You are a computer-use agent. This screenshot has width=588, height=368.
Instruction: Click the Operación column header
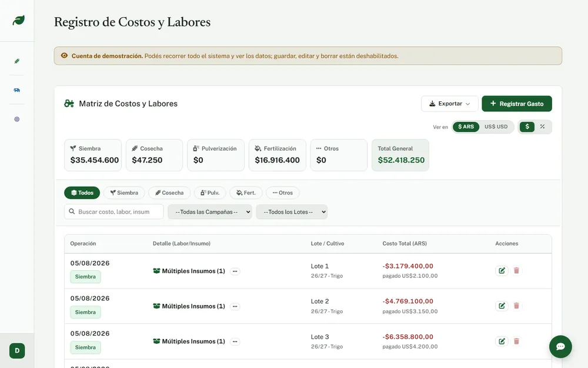[83, 243]
